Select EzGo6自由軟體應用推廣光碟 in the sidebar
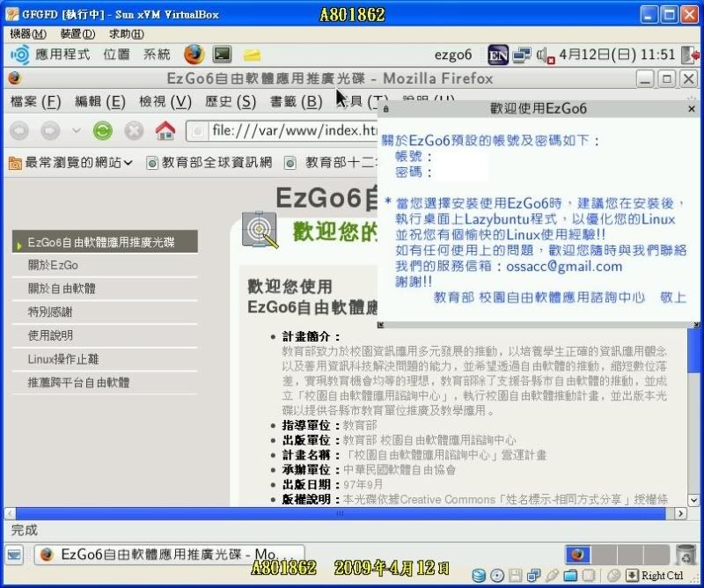Viewport: 704px width, 588px height. click(105, 242)
